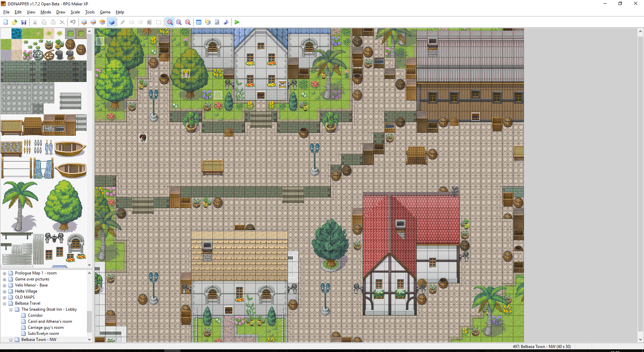Viewport: 644px width, 352px height.
Task: Open the Script Editor icon
Action: pyautogui.click(x=217, y=22)
